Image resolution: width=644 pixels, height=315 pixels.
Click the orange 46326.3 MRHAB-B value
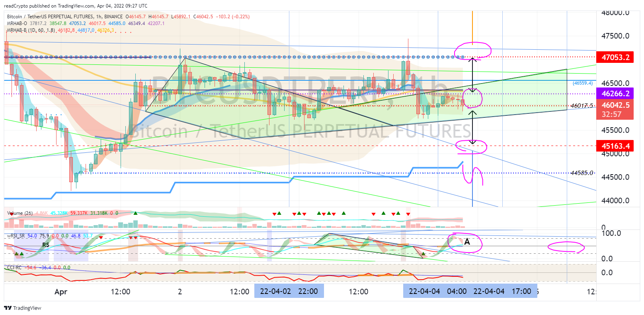click(105, 30)
